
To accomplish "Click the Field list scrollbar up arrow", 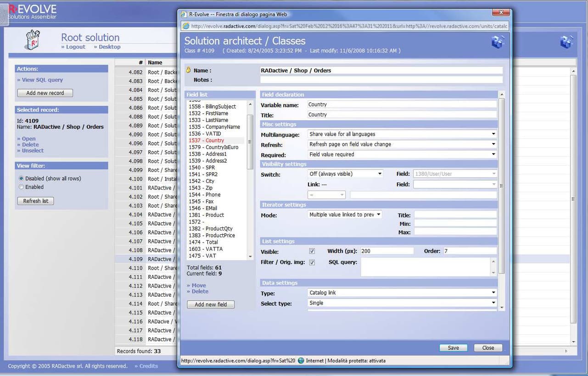I will [250, 105].
